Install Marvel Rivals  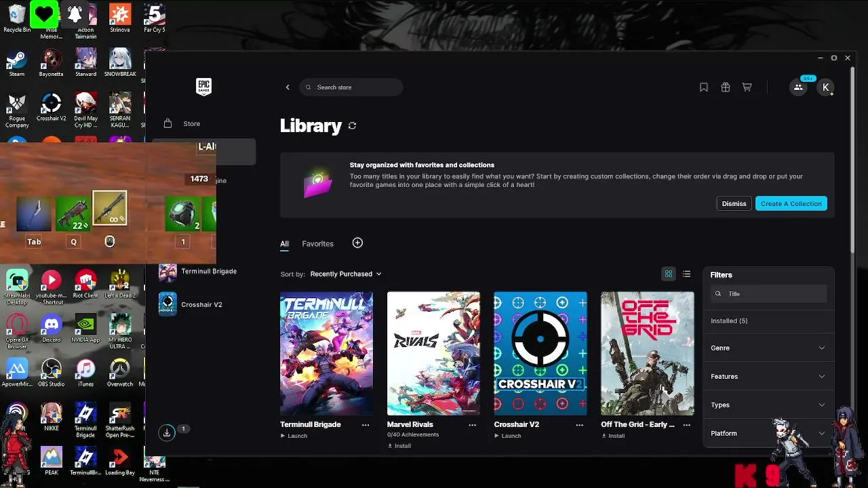point(399,446)
